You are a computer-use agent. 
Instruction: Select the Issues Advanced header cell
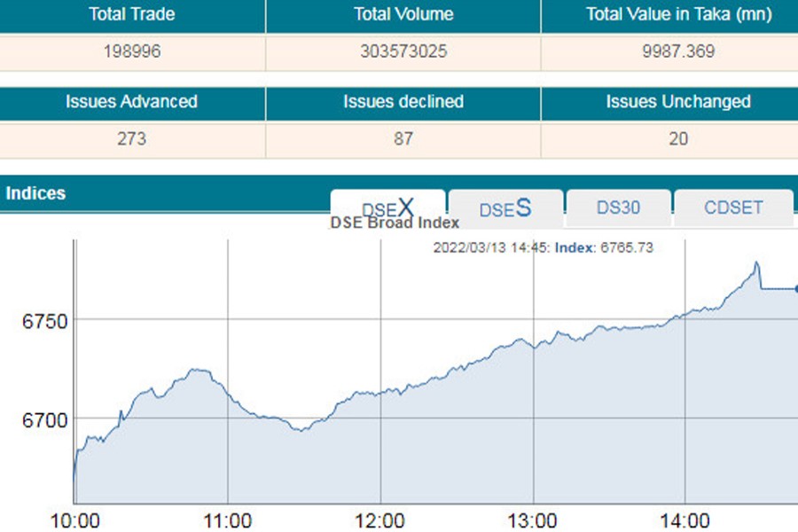click(x=131, y=102)
